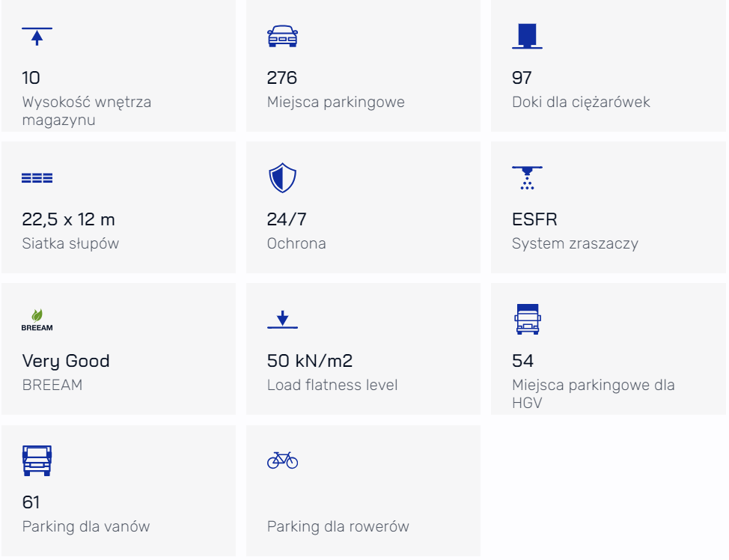Click the floor load arrow icon

(x=282, y=320)
